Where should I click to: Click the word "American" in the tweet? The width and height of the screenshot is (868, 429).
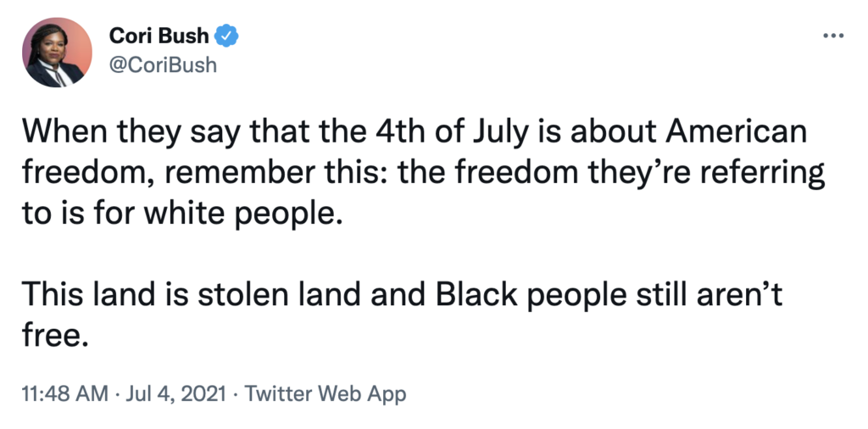click(x=736, y=133)
